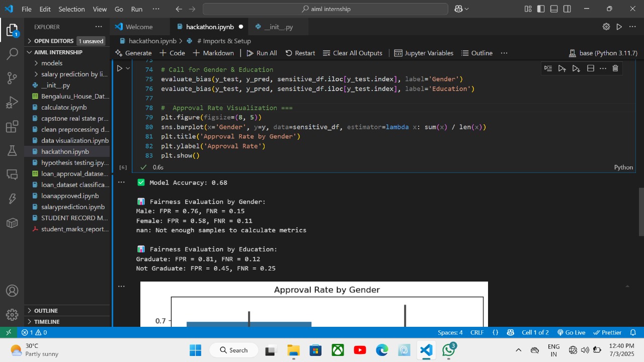This screenshot has width=644, height=362.
Task: Open the Selection menu
Action: point(71,9)
